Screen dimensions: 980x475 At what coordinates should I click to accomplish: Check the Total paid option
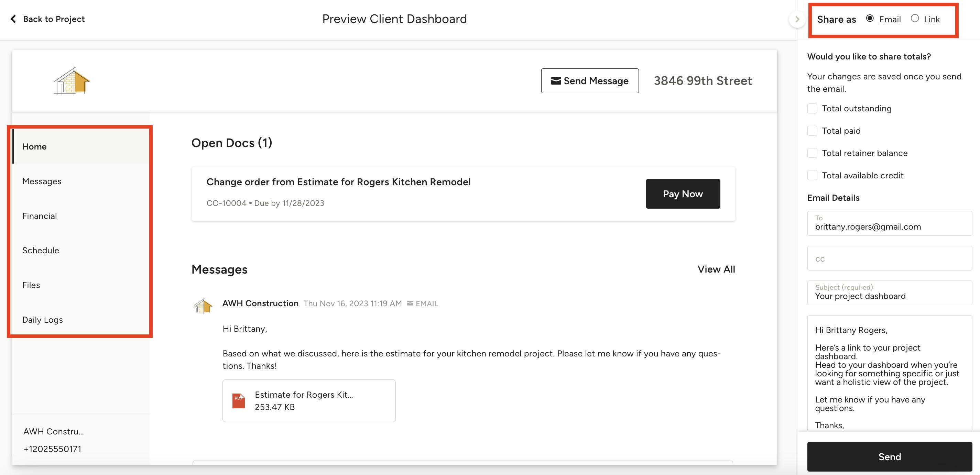pyautogui.click(x=812, y=131)
